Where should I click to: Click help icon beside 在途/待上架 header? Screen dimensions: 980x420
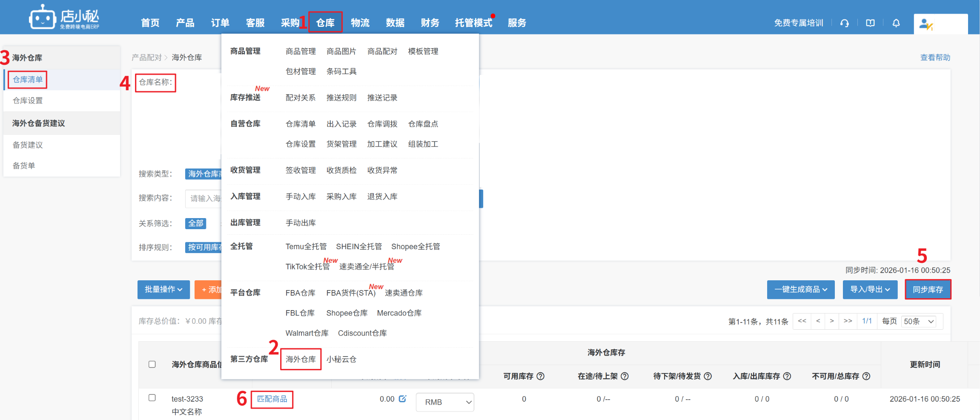click(625, 376)
